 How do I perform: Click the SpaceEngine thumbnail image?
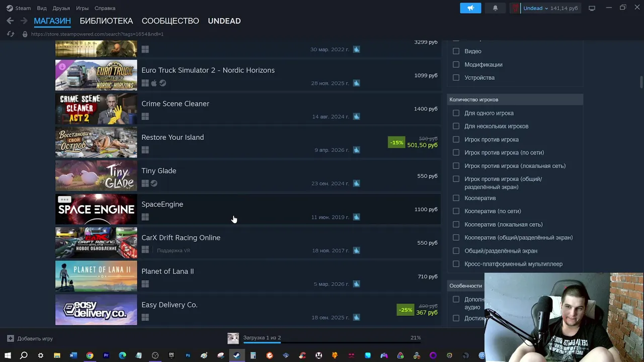pos(96,209)
